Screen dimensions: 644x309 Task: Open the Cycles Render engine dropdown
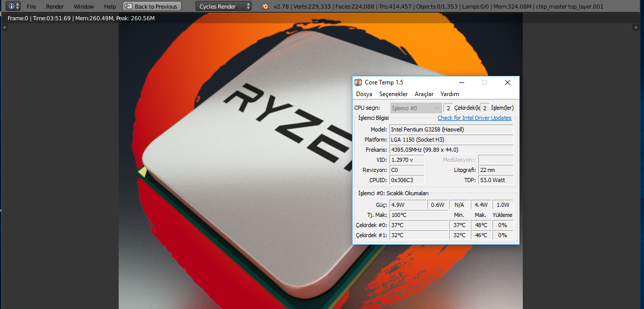(x=224, y=6)
